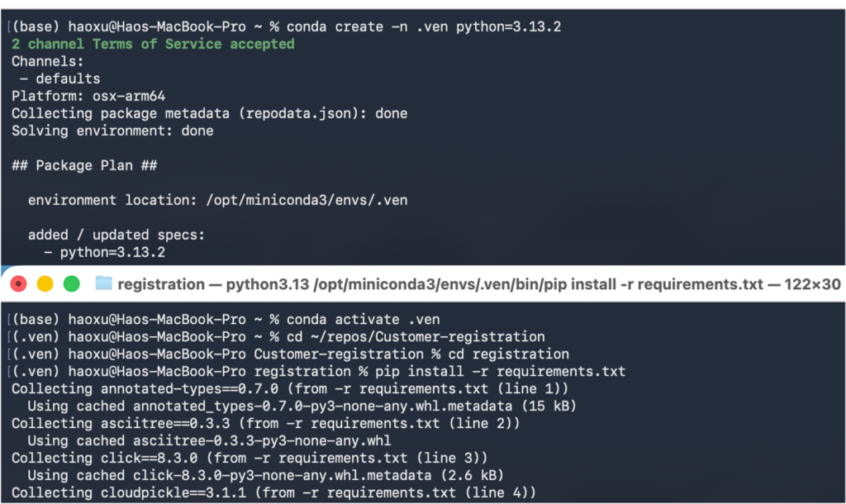Click the Platform: osx-arm64 line
The width and height of the screenshot is (846, 504).
point(88,96)
